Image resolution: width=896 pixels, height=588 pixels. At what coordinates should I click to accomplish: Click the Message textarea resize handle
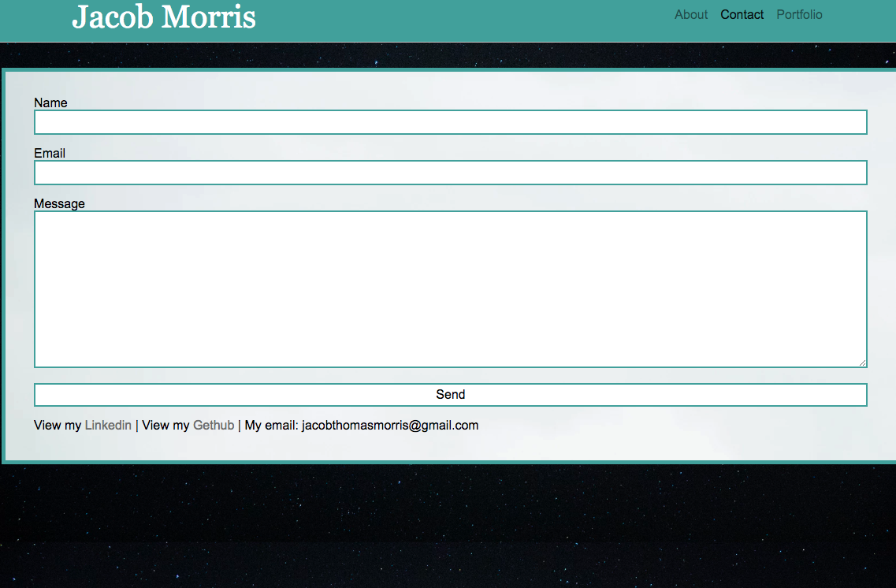862,363
